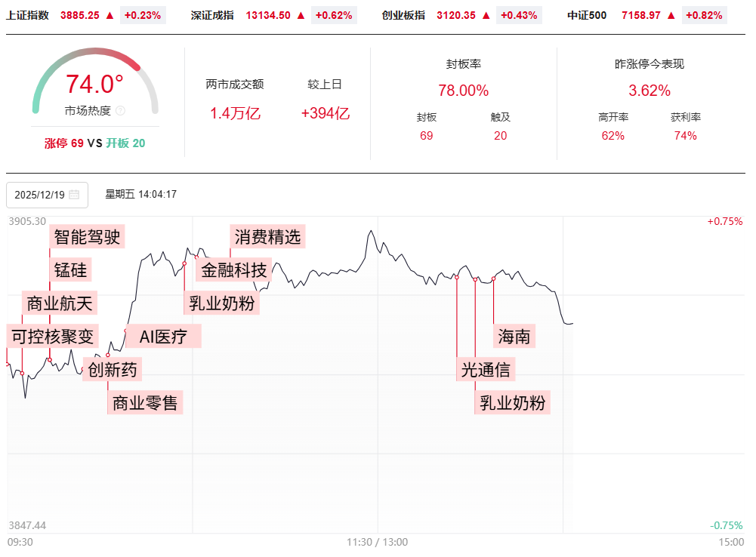Click the up arrow beside 创业板指
756x557 pixels.
coord(486,15)
